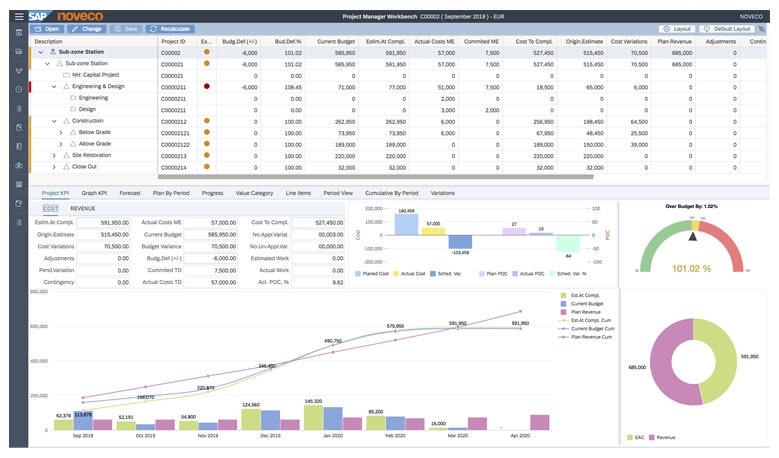Click the search icon beside Default Layout
The image size is (779, 458).
click(762, 29)
